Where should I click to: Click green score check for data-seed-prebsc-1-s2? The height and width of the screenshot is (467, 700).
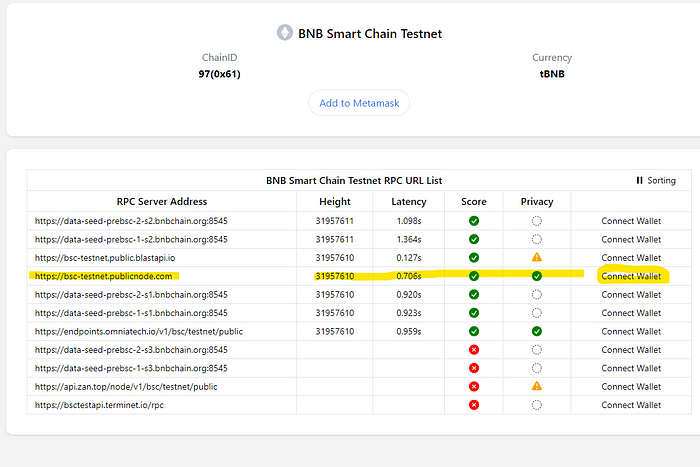[474, 239]
